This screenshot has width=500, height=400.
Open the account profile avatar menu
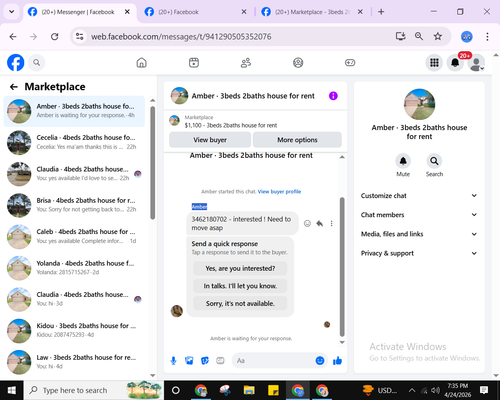coord(476,62)
